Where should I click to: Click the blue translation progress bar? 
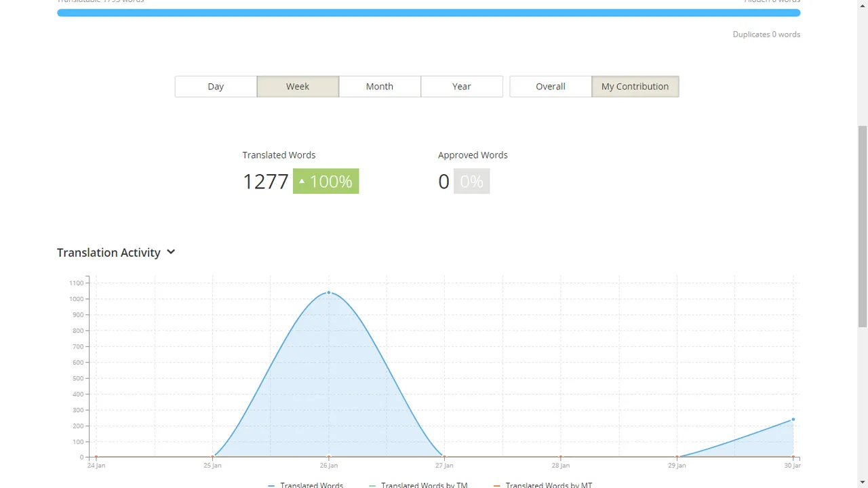pos(429,13)
